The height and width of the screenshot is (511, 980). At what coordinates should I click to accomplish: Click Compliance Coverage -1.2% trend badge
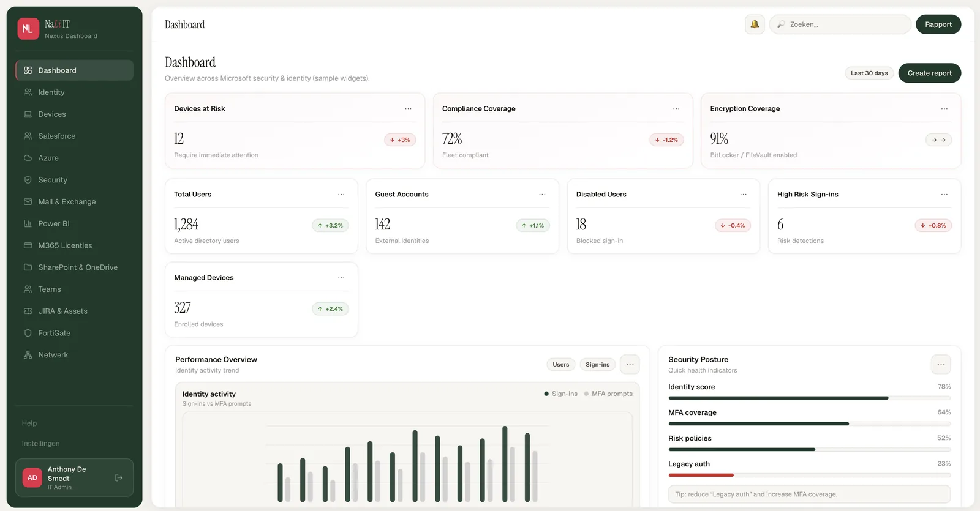coord(666,140)
